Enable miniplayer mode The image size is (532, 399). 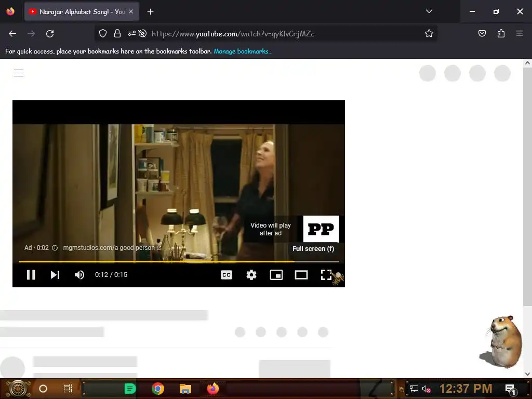coord(276,275)
